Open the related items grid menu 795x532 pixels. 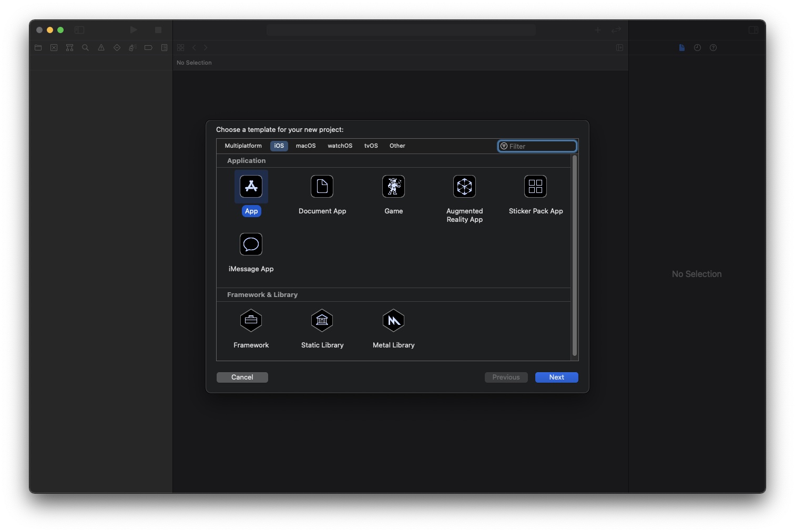tap(180, 47)
